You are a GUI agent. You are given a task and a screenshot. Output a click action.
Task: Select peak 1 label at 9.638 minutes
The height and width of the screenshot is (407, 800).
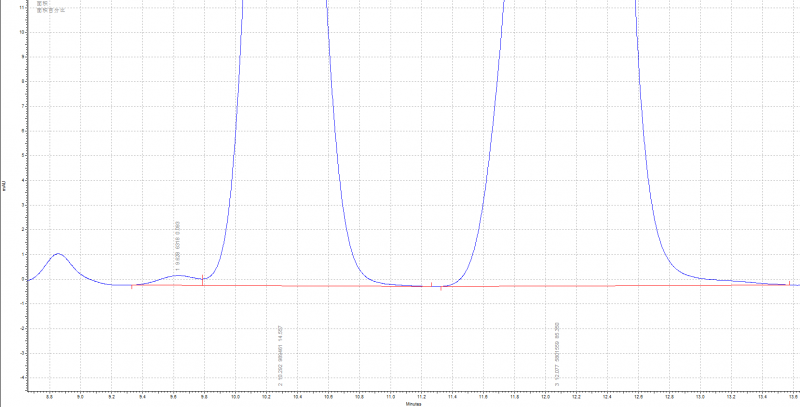(177, 246)
